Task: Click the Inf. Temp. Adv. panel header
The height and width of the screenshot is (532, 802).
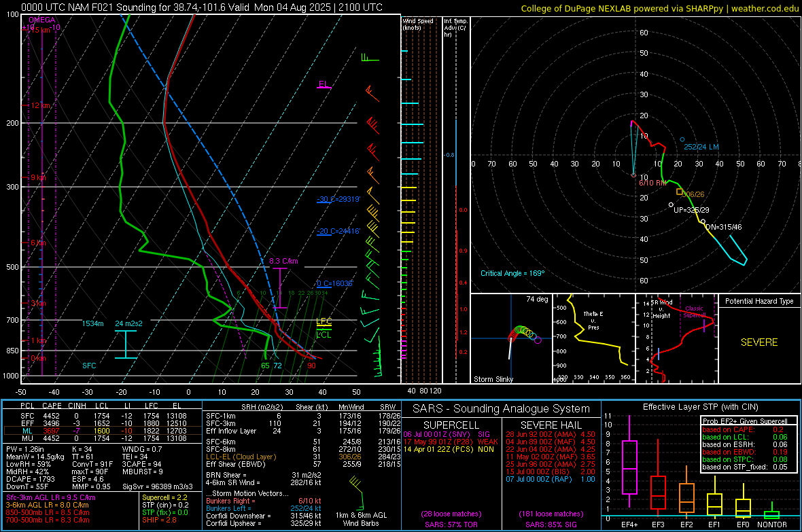Action: tap(455, 28)
